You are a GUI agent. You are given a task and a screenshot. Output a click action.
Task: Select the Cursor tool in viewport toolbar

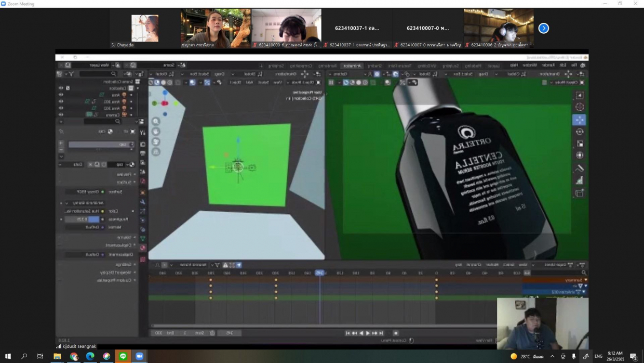click(579, 107)
